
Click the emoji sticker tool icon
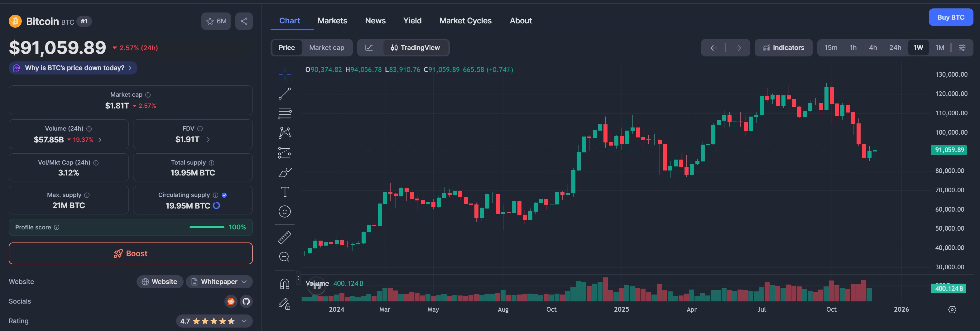(x=285, y=212)
